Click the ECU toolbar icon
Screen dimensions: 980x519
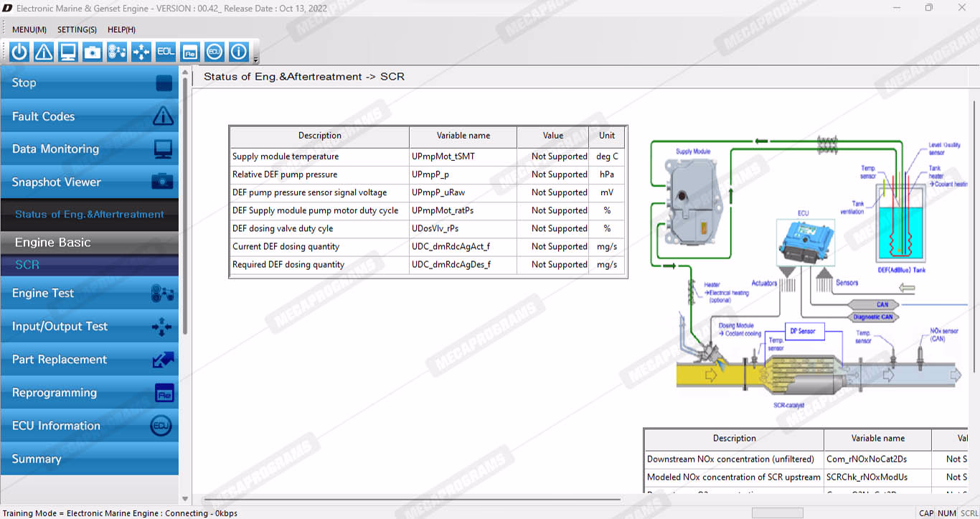(x=215, y=52)
